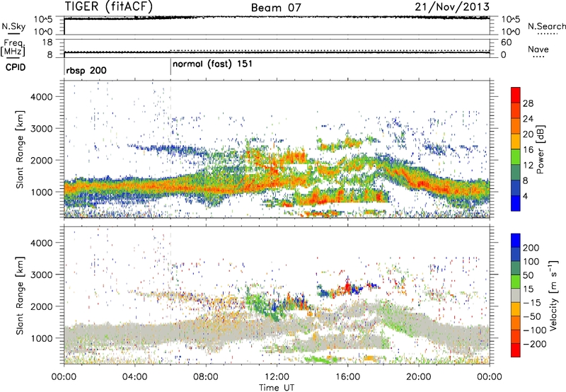Select the 'rbsp 200' CPID marker
The image size is (566, 392).
click(x=86, y=70)
